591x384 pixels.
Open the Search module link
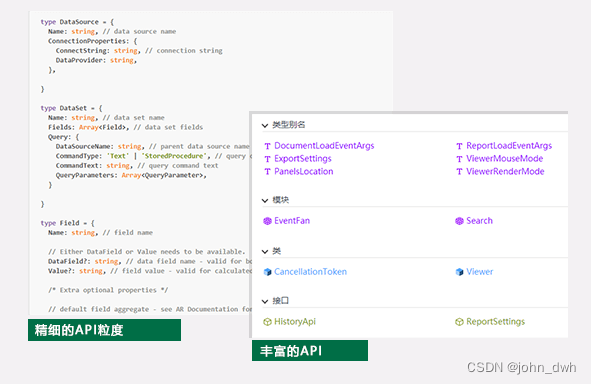(479, 221)
